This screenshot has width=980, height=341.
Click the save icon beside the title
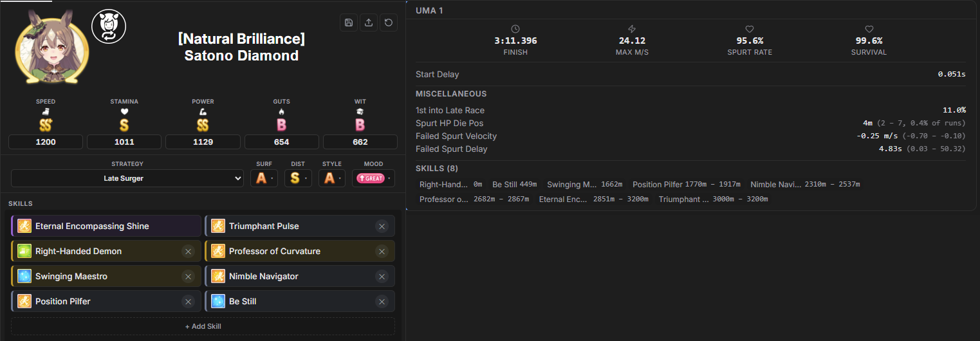point(349,23)
